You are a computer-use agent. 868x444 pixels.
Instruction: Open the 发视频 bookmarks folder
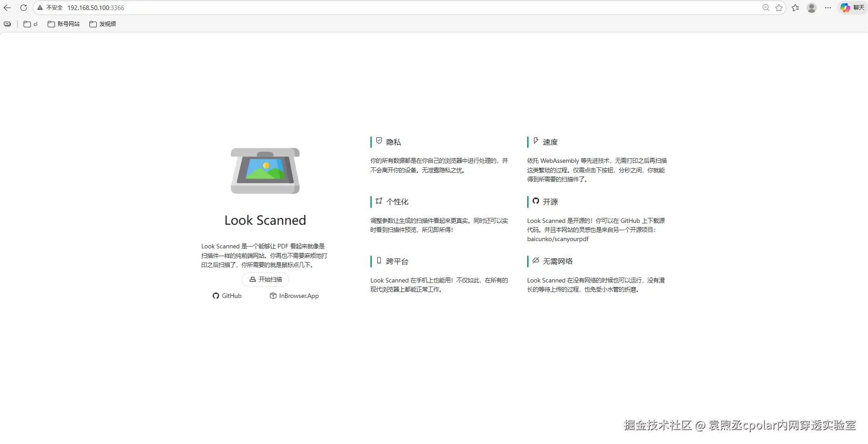coord(103,24)
